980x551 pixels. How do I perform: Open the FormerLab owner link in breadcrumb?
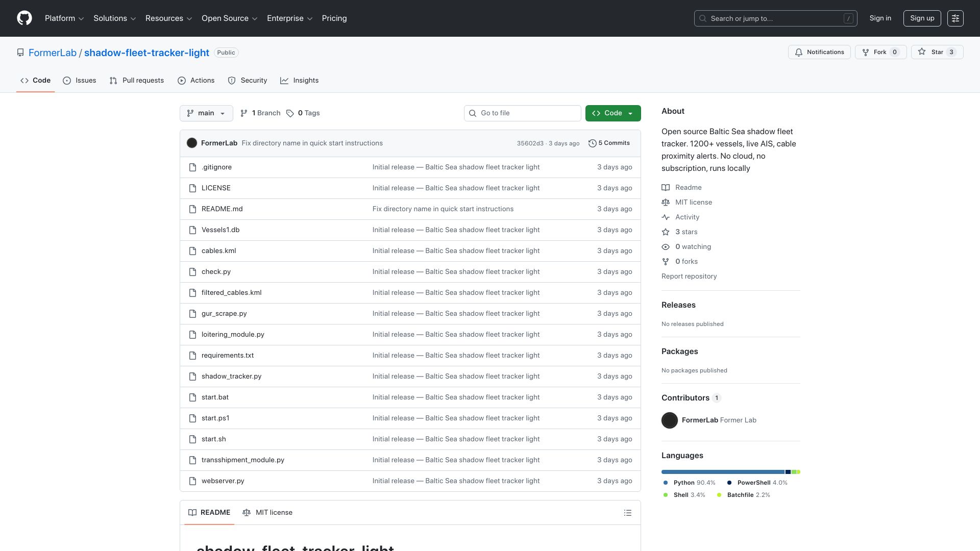pyautogui.click(x=53, y=53)
